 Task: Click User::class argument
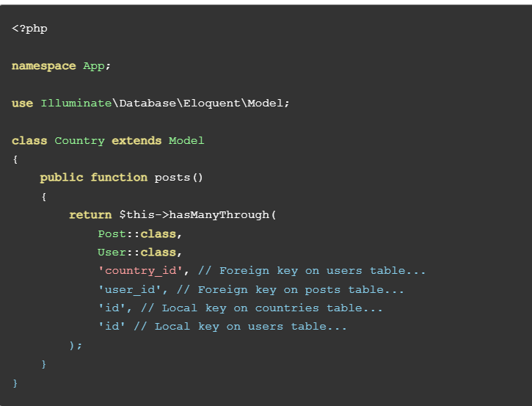tap(136, 253)
